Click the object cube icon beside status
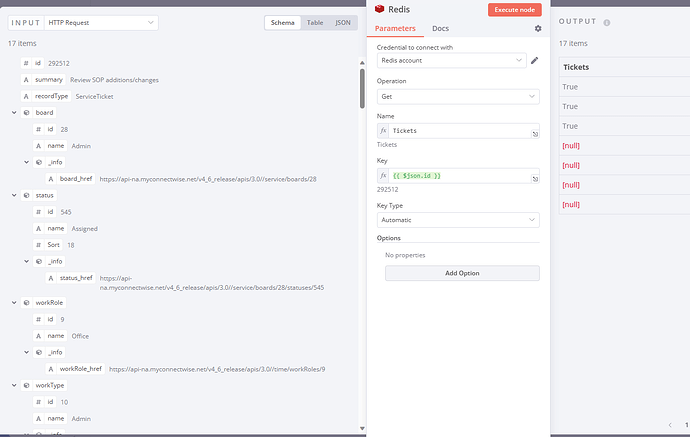 click(26, 195)
